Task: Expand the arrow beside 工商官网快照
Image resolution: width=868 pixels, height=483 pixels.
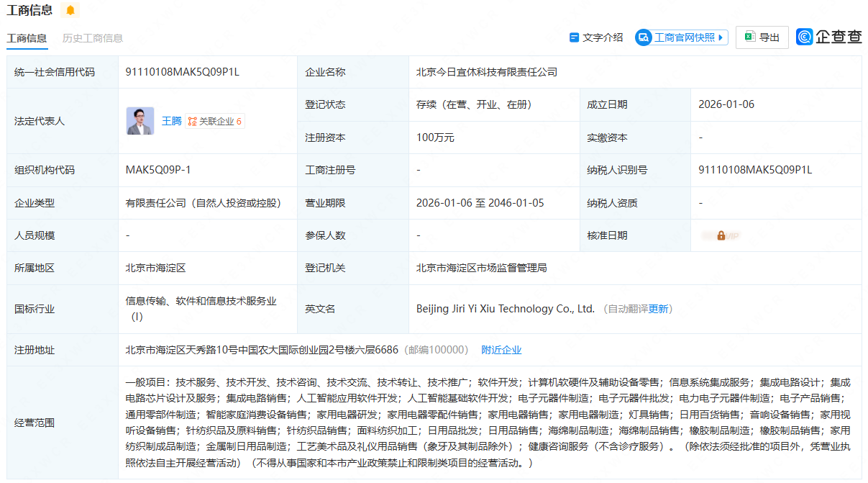Action: point(722,37)
